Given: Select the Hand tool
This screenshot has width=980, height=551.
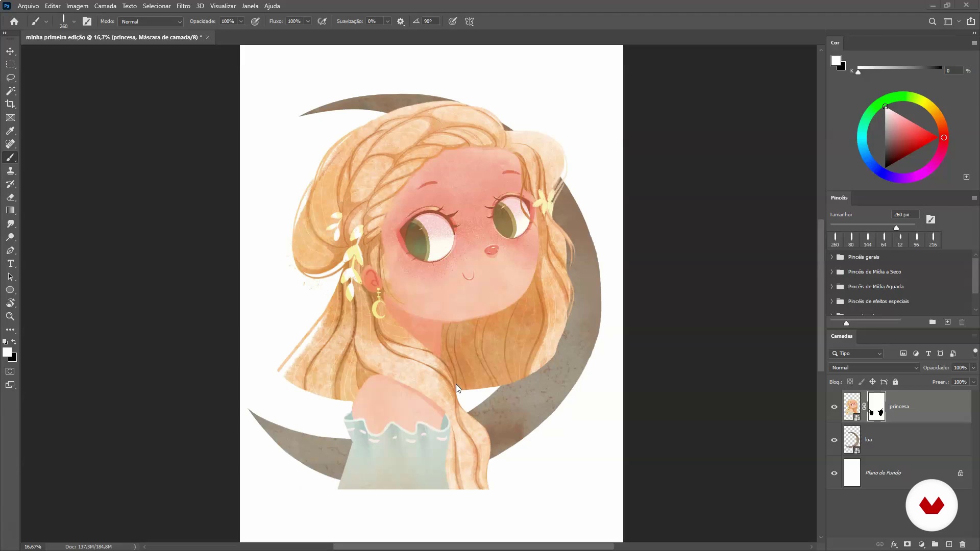Looking at the screenshot, I should click(x=10, y=304).
